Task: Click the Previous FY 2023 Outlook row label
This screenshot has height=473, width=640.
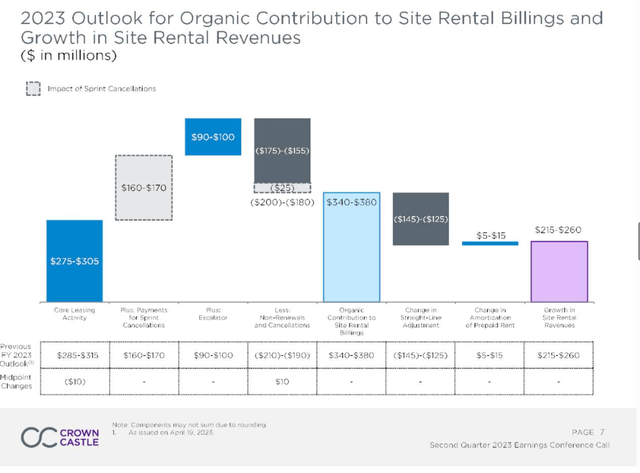Action: pyautogui.click(x=21, y=354)
